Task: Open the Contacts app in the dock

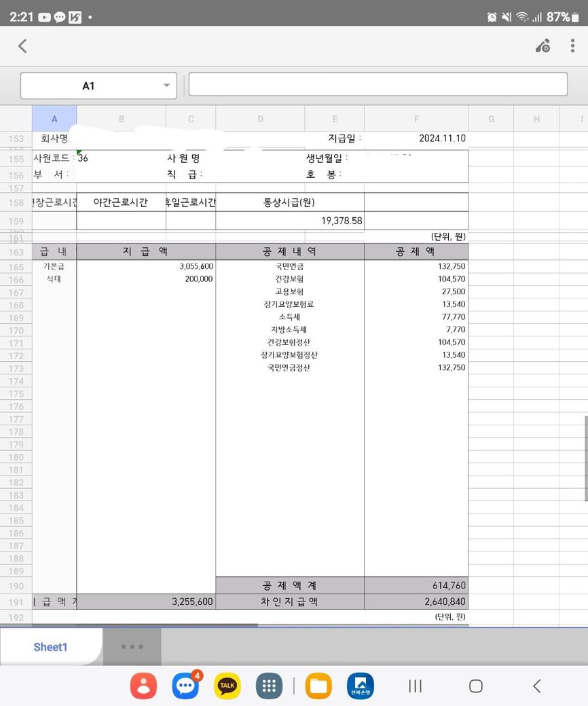Action: pos(143,686)
